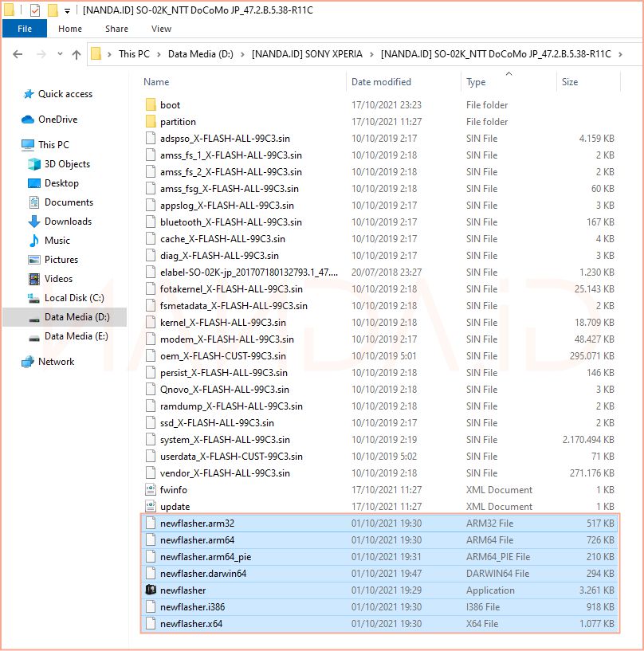The image size is (644, 651).
Task: Open OneDrive from the navigation pane
Action: point(58,120)
